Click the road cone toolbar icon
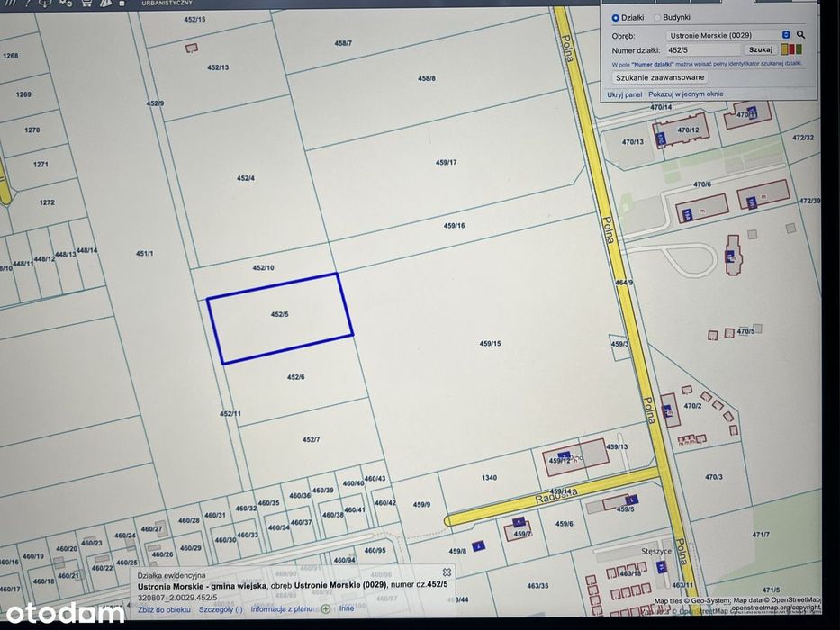The height and width of the screenshot is (630, 840). pyautogui.click(x=105, y=3)
